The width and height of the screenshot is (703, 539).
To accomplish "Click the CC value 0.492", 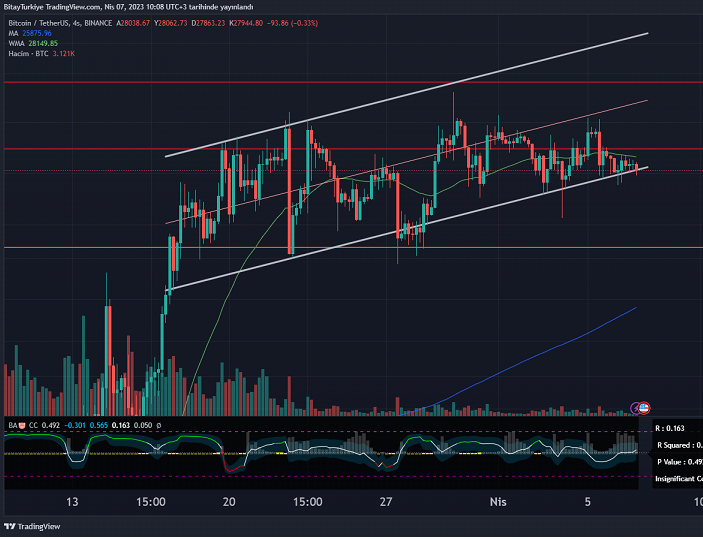I will pyautogui.click(x=51, y=425).
